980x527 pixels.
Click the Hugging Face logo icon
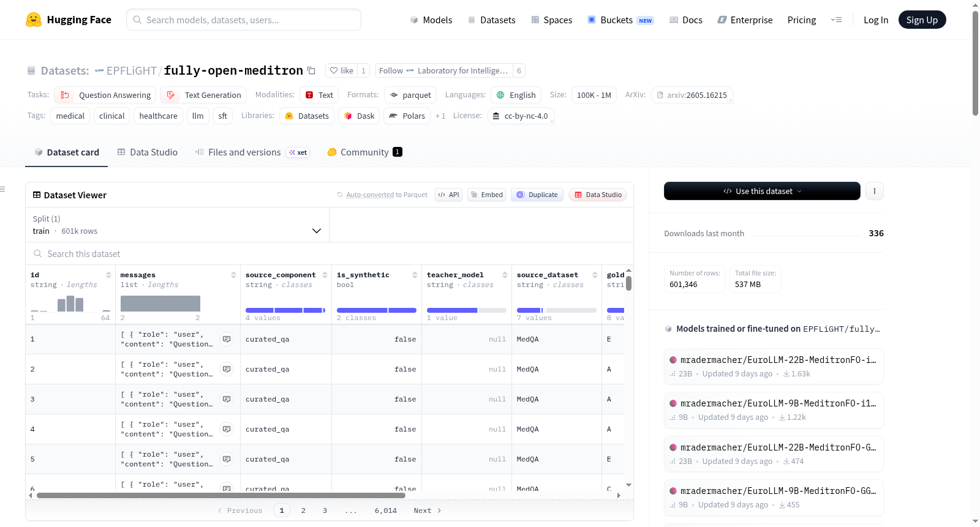[34, 20]
